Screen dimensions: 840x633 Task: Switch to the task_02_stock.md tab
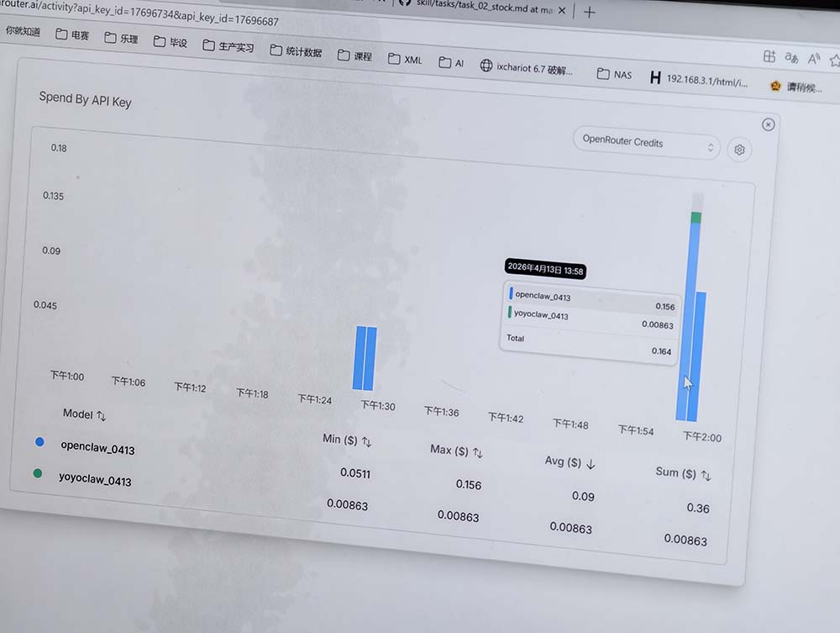(x=479, y=7)
